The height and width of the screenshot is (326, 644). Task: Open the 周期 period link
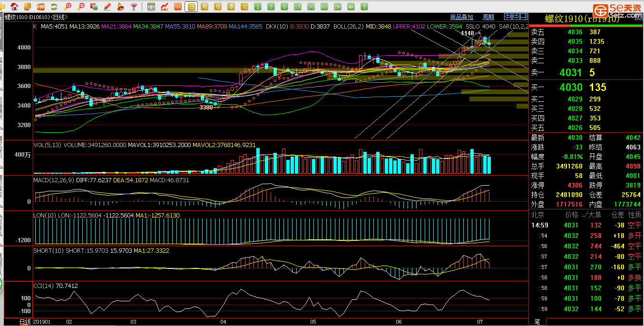point(488,17)
